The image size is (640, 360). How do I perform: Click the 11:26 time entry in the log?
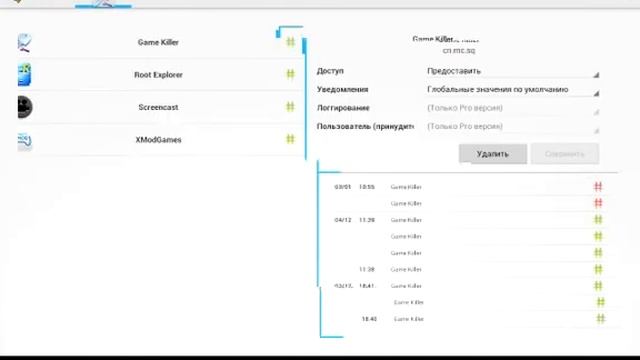[x=367, y=220]
